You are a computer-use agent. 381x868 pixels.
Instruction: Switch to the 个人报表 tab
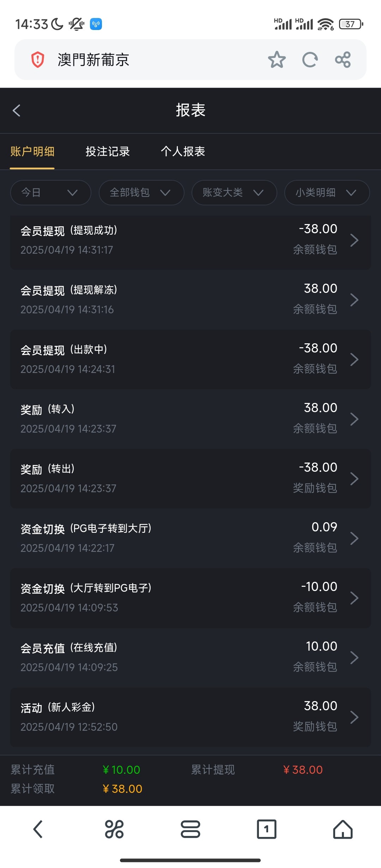(x=183, y=151)
